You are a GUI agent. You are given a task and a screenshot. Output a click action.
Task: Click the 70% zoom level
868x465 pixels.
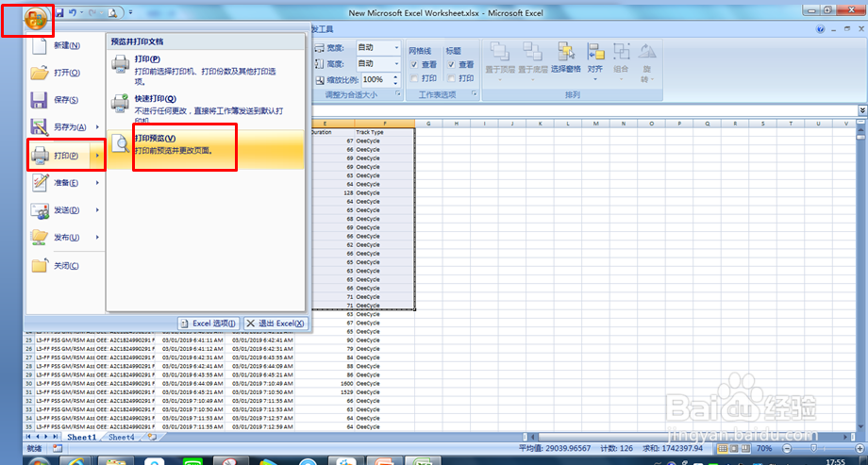click(x=764, y=448)
